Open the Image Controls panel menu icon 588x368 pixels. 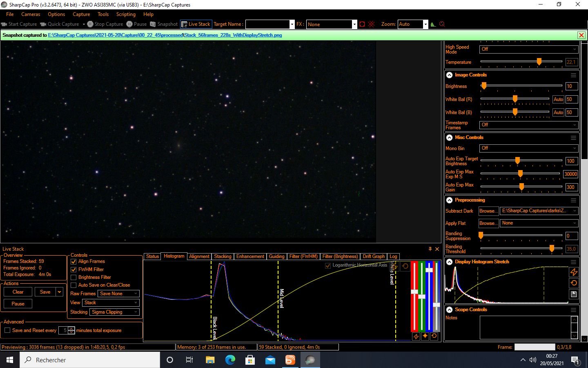coord(573,75)
